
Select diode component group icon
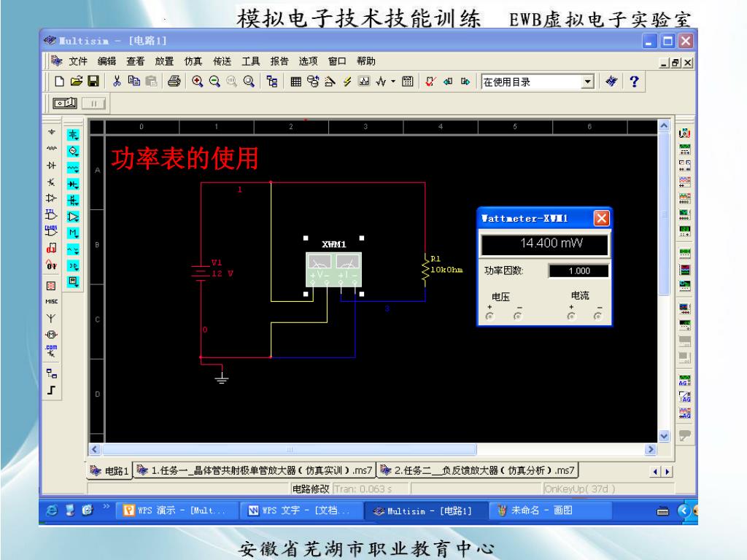pos(51,166)
